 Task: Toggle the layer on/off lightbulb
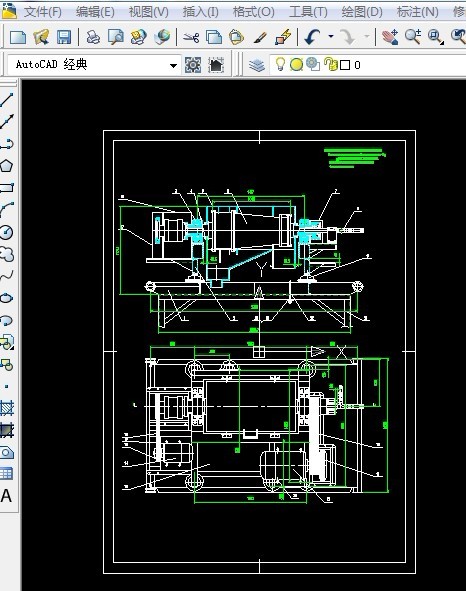pyautogui.click(x=280, y=64)
